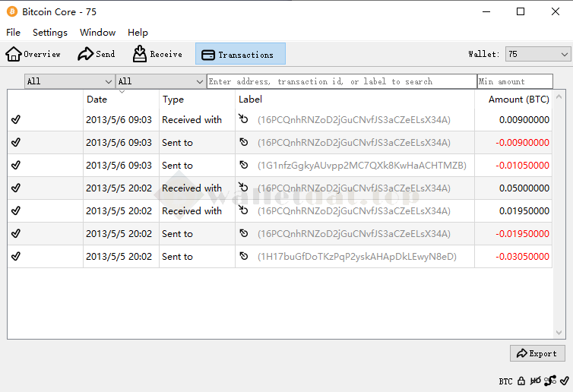Image resolution: width=573 pixels, height=392 pixels.
Task: Click the Export button
Action: pyautogui.click(x=537, y=353)
